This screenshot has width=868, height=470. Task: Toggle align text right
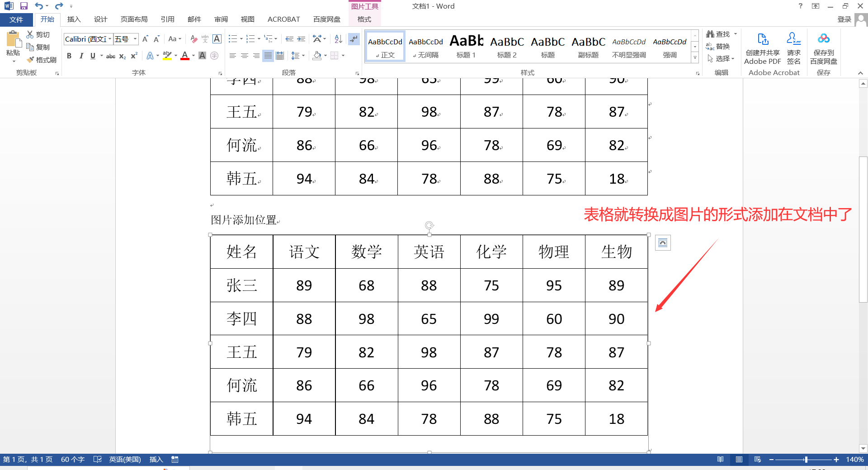coord(256,56)
